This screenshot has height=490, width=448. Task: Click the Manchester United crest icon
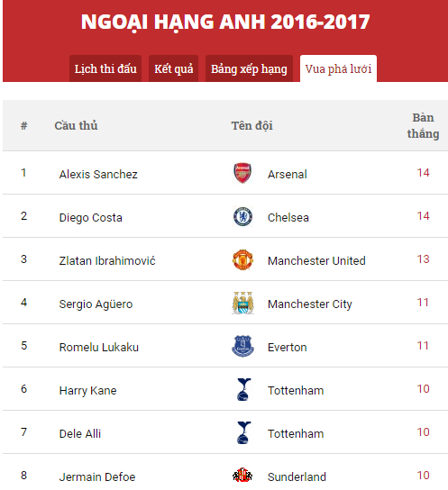point(242,259)
